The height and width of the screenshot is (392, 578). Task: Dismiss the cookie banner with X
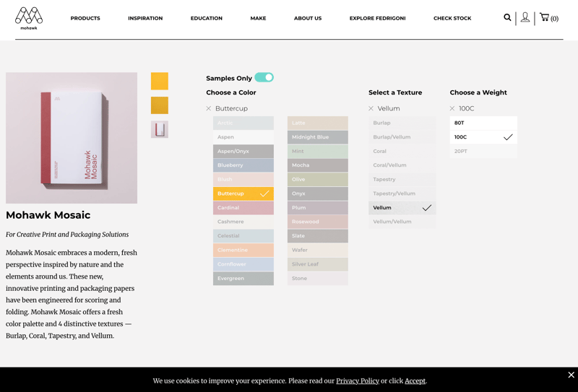pyautogui.click(x=571, y=375)
